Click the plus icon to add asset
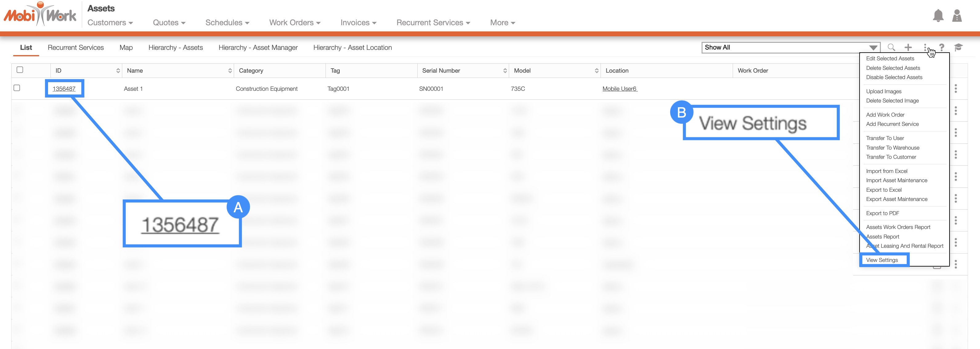This screenshot has width=980, height=349. 908,47
